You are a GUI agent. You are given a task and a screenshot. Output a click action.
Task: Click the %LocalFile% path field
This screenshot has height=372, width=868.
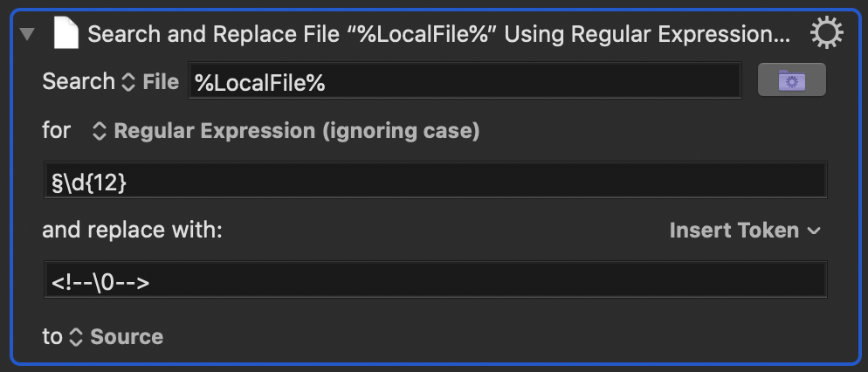[x=465, y=81]
